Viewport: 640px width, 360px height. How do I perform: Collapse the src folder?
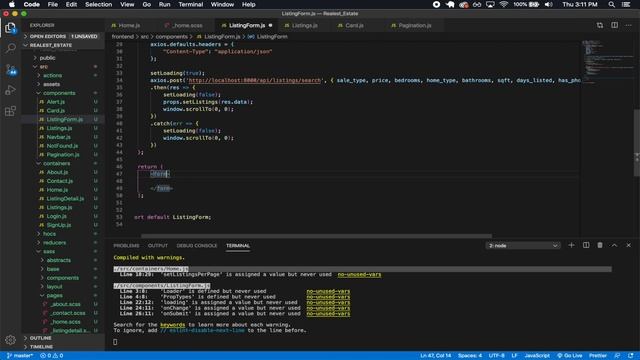point(43,67)
